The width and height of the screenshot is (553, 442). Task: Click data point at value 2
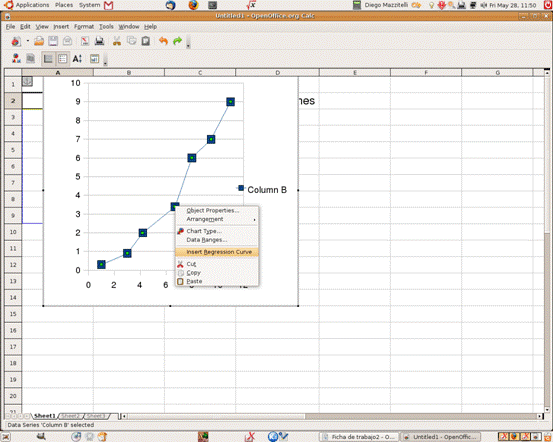(x=142, y=233)
